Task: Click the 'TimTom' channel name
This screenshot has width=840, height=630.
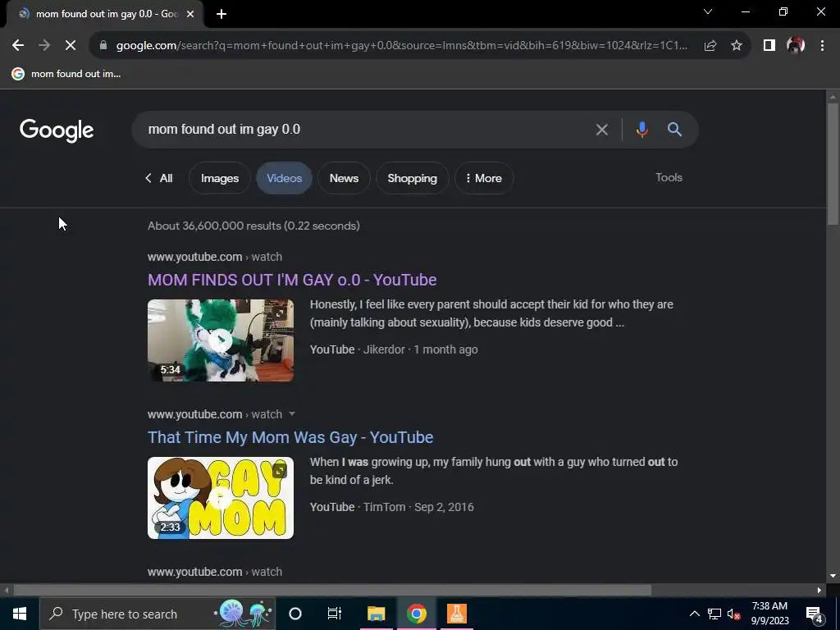Action: point(385,507)
